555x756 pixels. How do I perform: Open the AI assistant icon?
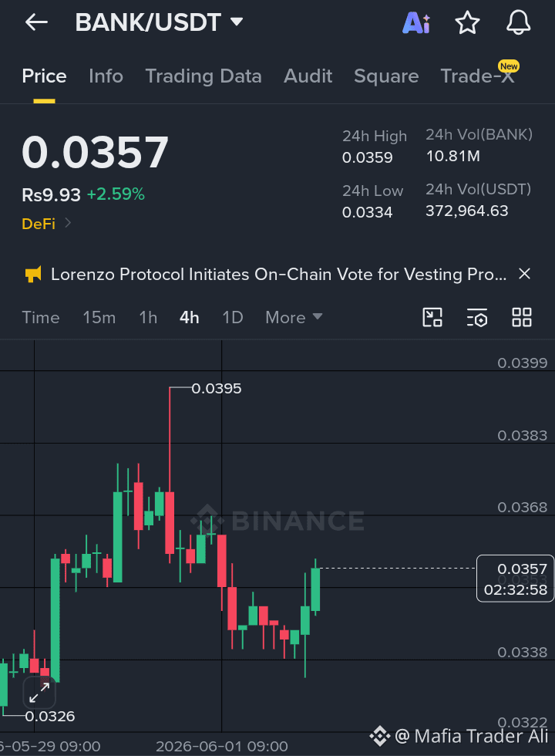pos(416,22)
